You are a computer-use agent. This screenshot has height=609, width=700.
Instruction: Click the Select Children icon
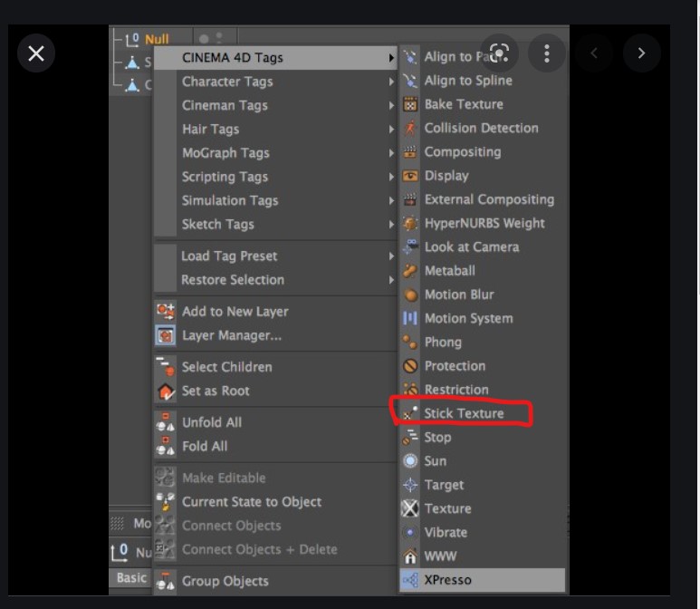click(166, 367)
